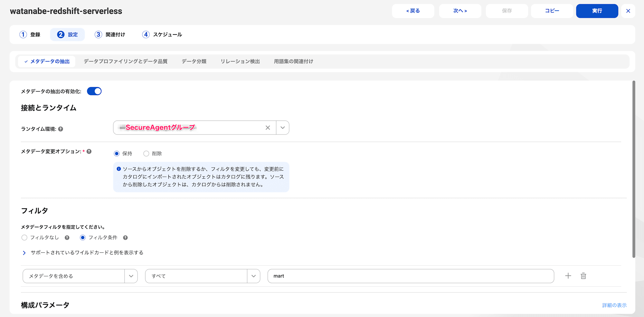Switch to 用語集の関連付け tab

point(294,61)
